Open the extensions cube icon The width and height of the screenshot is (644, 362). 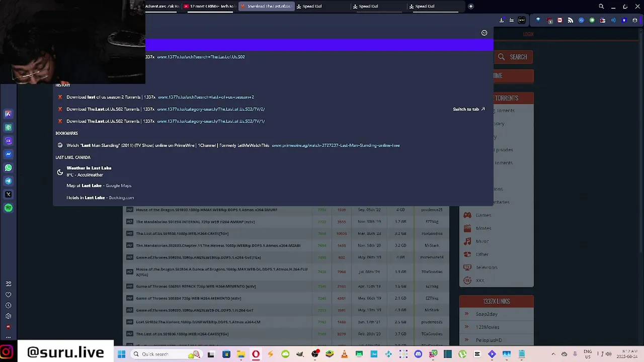(x=635, y=20)
